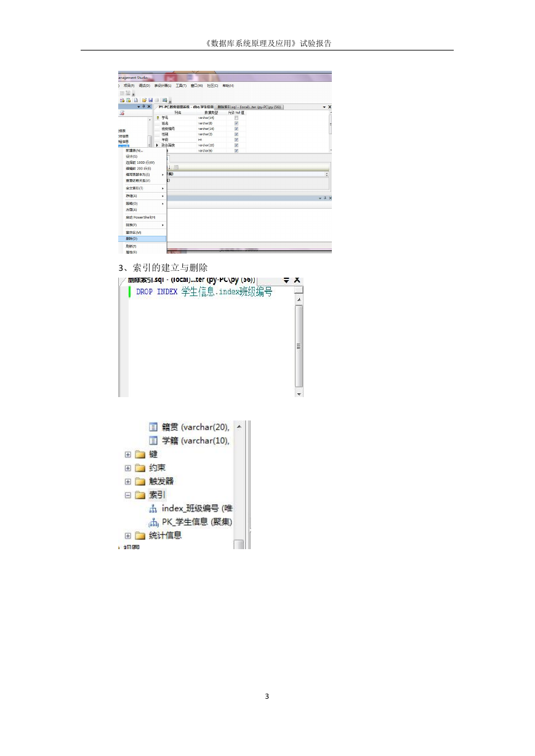Toggle Allow Nulls checkbox for 姓名
Screen dimensions: 535x756
pos(236,123)
